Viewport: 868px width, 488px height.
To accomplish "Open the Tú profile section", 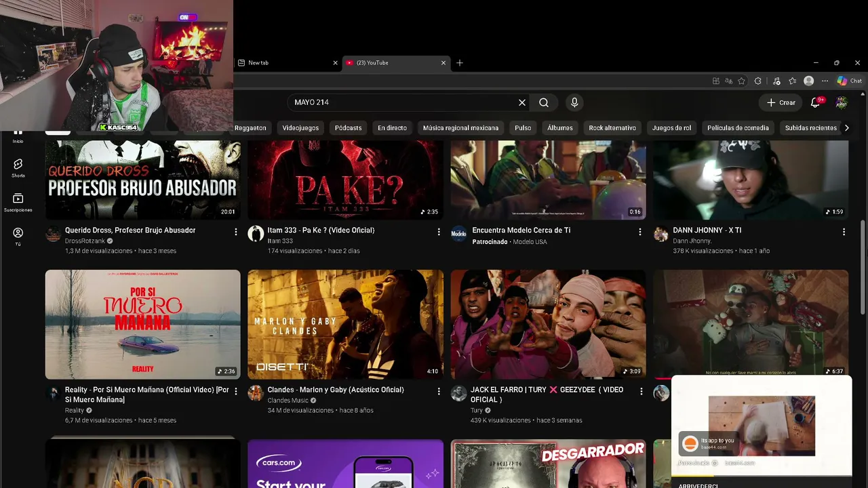I will [18, 237].
